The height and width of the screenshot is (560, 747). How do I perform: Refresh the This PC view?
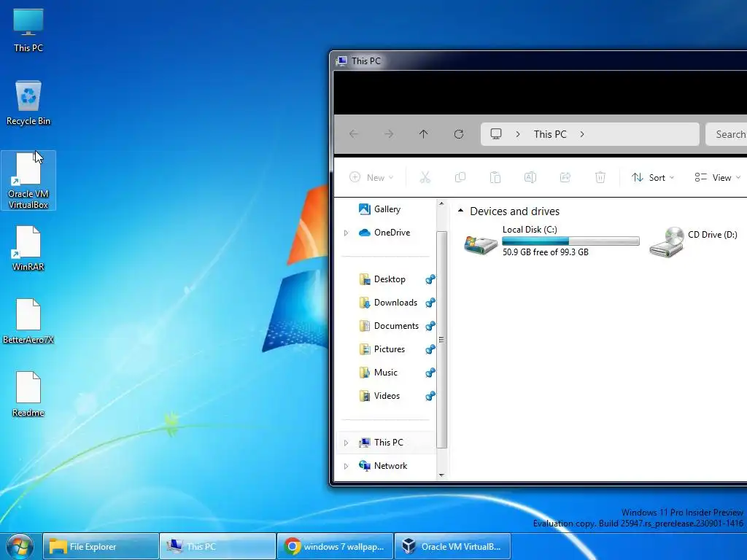click(x=459, y=134)
